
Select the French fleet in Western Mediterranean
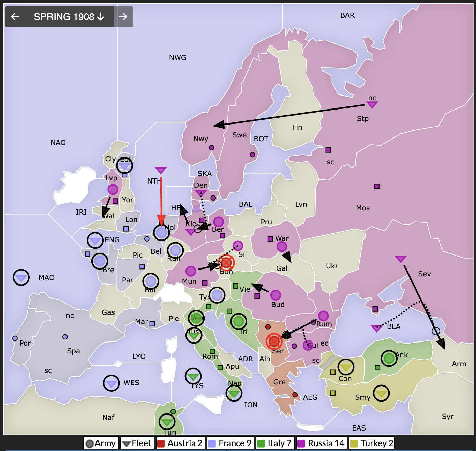coord(111,383)
